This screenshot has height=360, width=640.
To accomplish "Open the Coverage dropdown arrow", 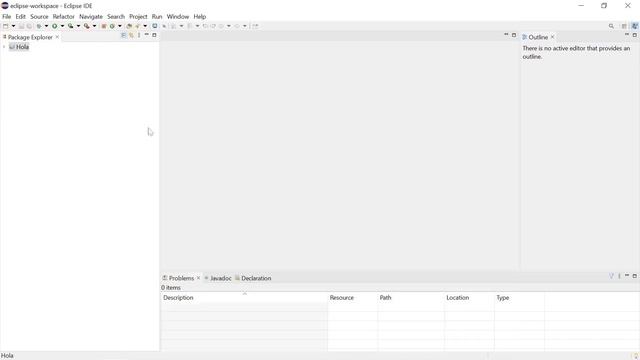I will point(78,26).
